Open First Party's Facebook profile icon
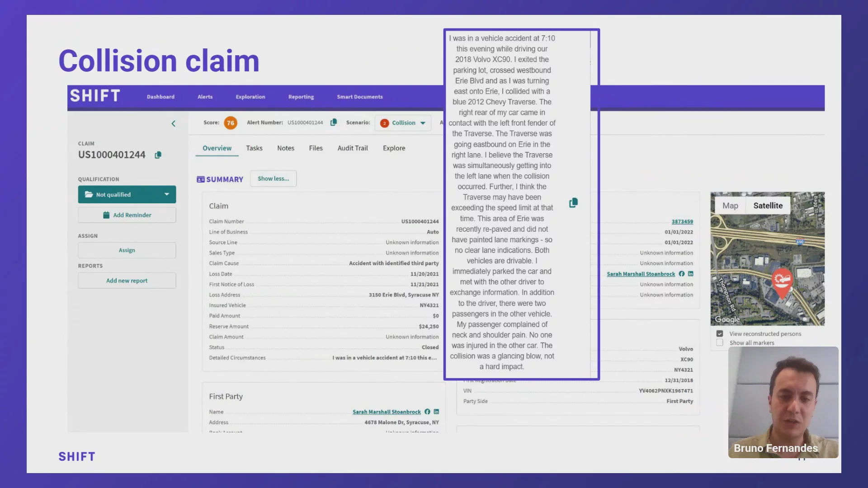Viewport: 868px width, 488px height. (x=427, y=412)
